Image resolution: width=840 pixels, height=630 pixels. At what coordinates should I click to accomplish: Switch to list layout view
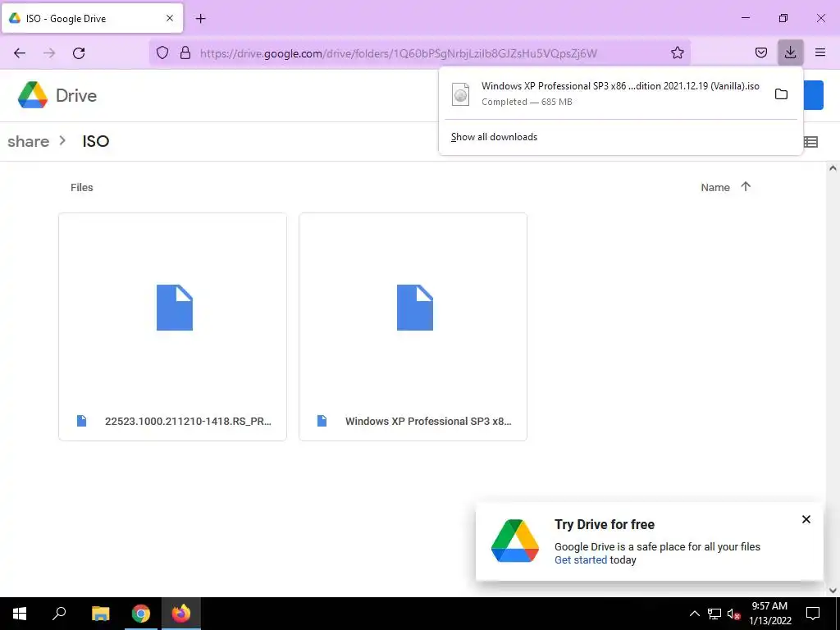(x=811, y=141)
